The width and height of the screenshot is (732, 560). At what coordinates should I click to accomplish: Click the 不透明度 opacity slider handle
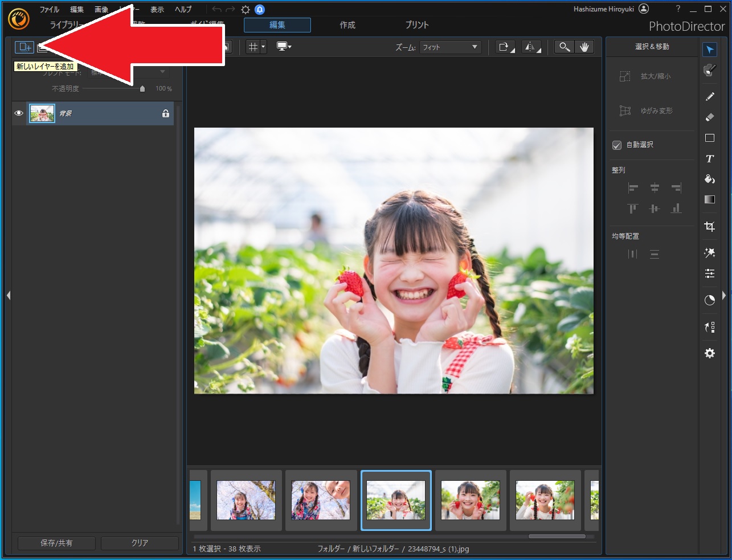tap(142, 89)
